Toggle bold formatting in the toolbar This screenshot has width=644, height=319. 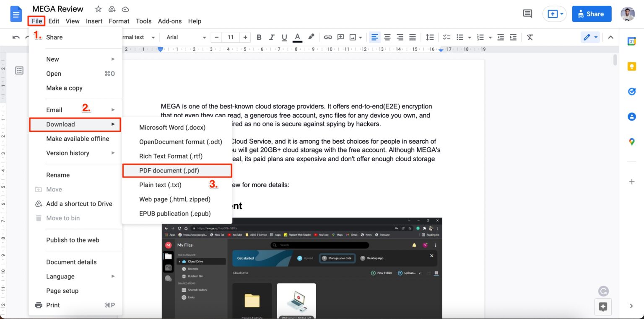[259, 37]
